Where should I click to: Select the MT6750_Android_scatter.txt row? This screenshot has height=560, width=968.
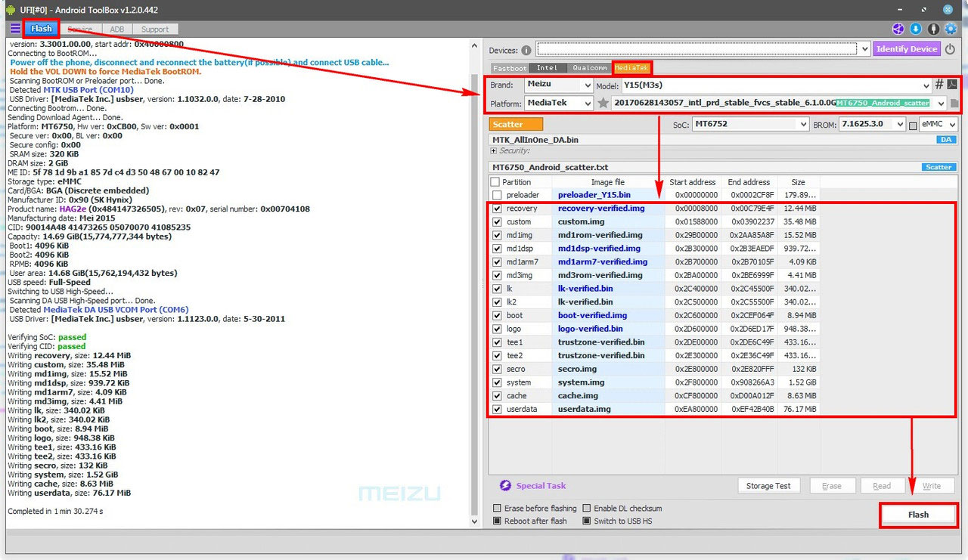(724, 168)
